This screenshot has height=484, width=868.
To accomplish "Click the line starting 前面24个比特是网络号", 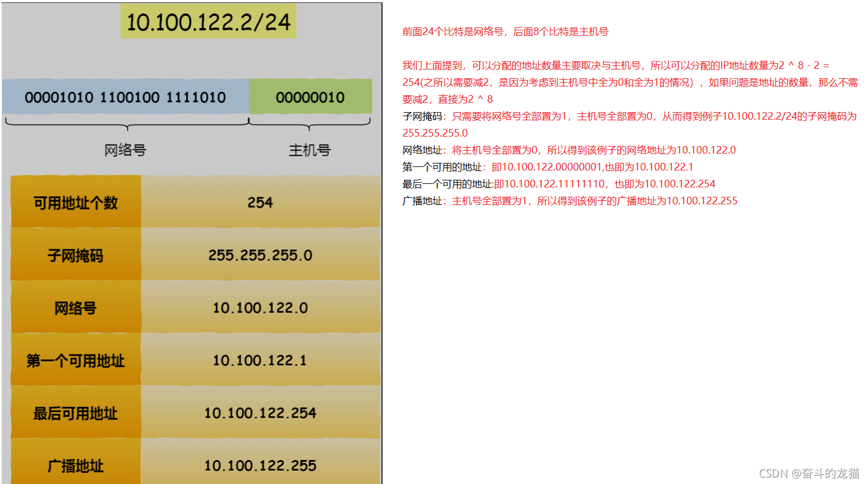I will [x=505, y=32].
